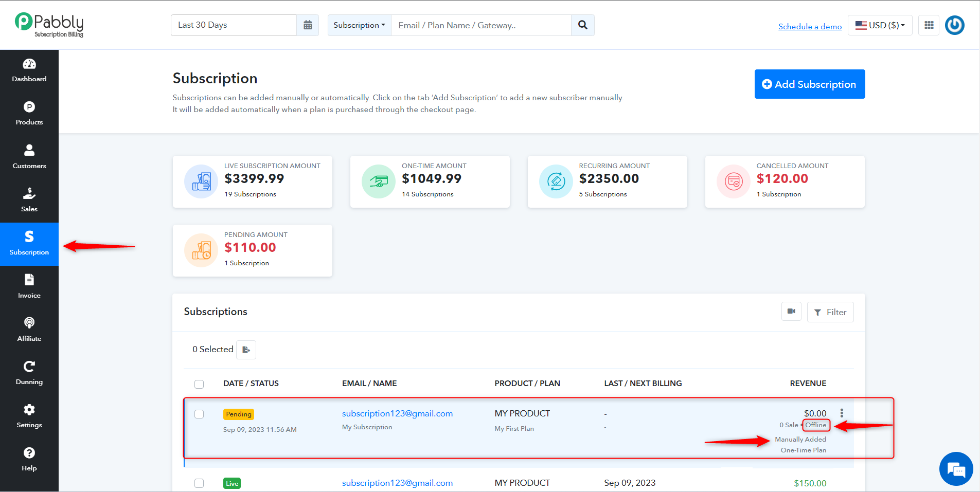Click the orange Pending status badge

point(239,414)
